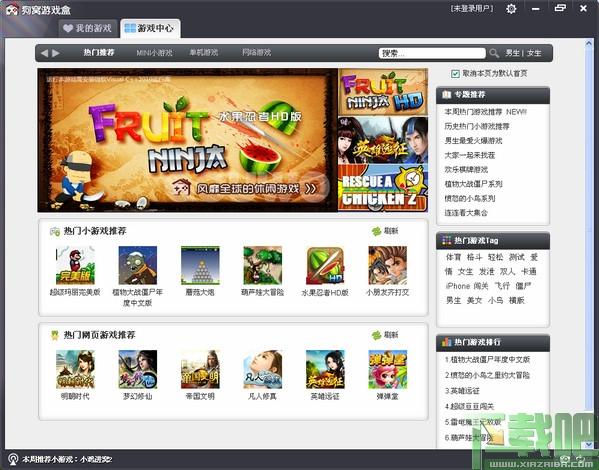Select the 格斗 game tag
Image resolution: width=599 pixels, height=470 pixels.
click(474, 257)
